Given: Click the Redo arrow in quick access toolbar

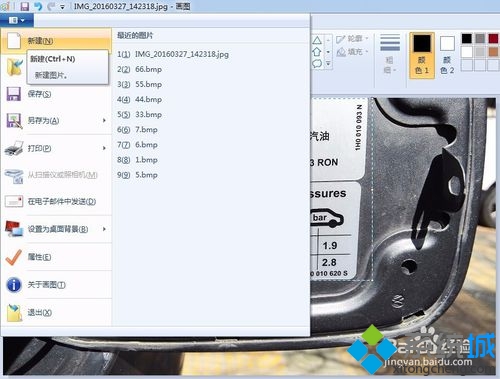Looking at the screenshot, I should click(x=51, y=6).
